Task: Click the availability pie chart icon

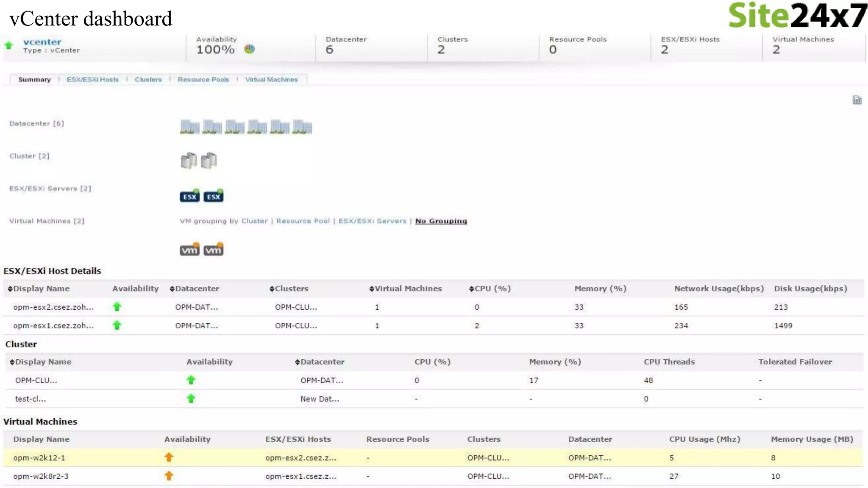Action: click(250, 49)
